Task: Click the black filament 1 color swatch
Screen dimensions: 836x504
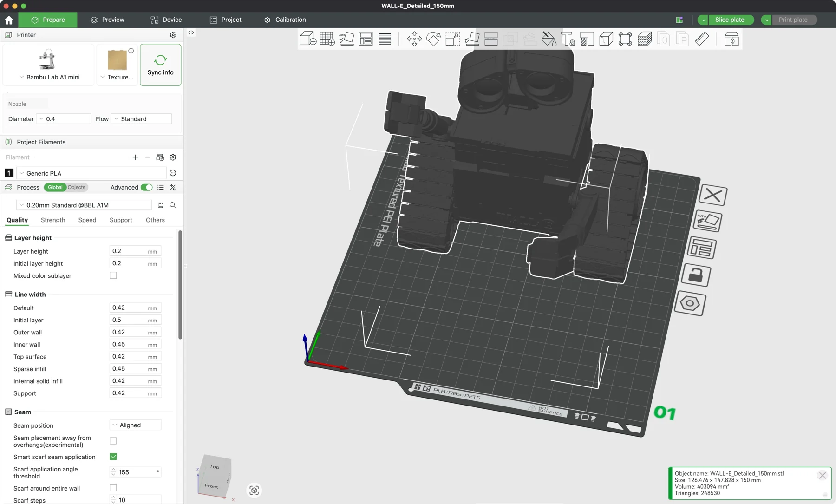Action: pos(9,173)
